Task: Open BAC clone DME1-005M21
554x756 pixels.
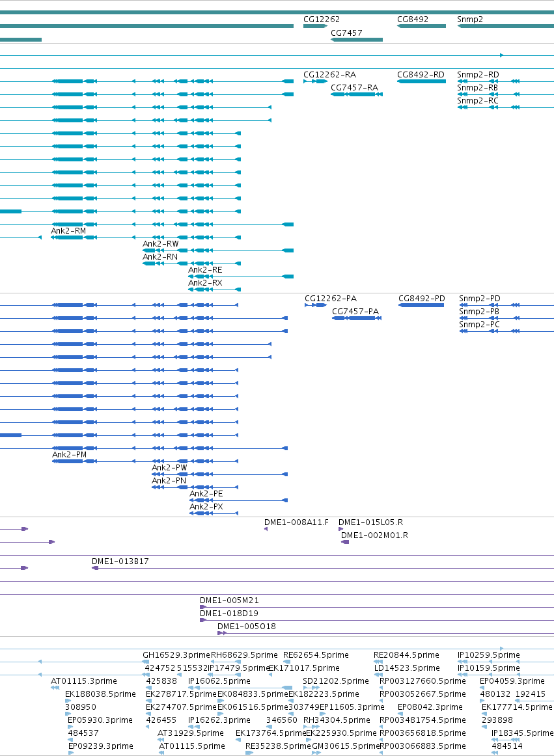Action: [x=377, y=607]
